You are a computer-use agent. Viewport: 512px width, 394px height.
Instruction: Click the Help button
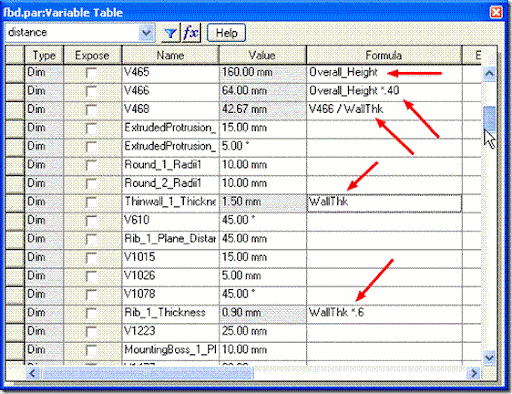(x=226, y=33)
